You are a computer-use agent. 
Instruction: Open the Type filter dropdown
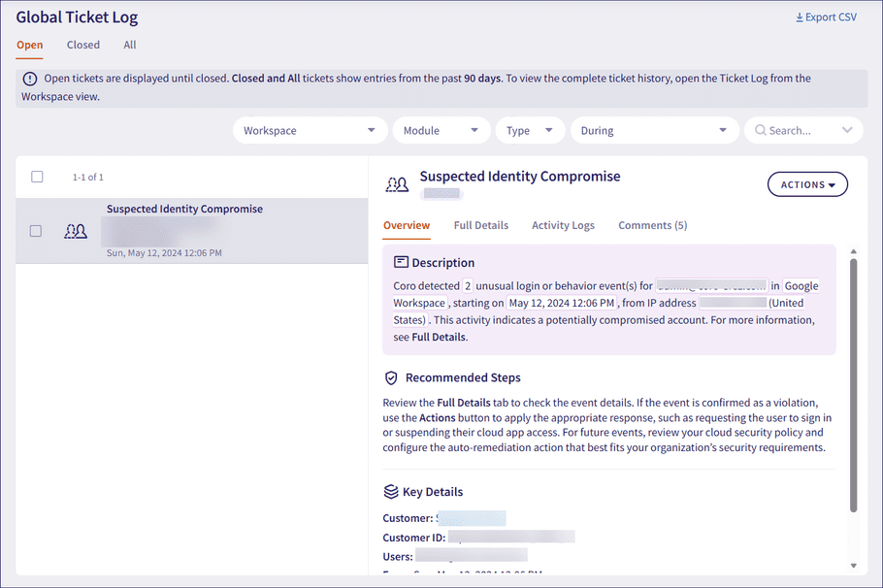530,131
